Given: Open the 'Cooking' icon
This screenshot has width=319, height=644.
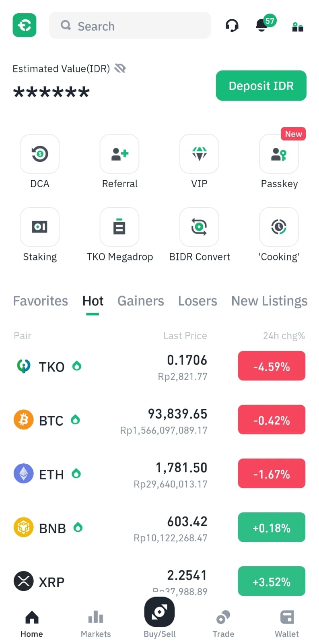Looking at the screenshot, I should tap(279, 227).
